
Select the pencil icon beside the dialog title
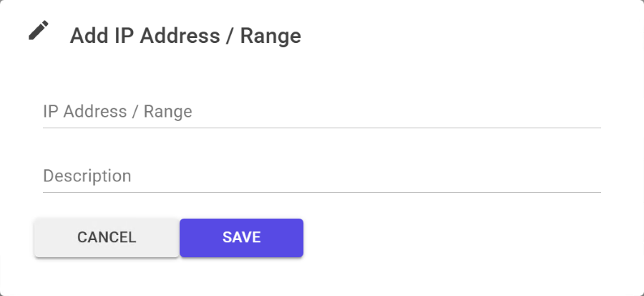(39, 31)
